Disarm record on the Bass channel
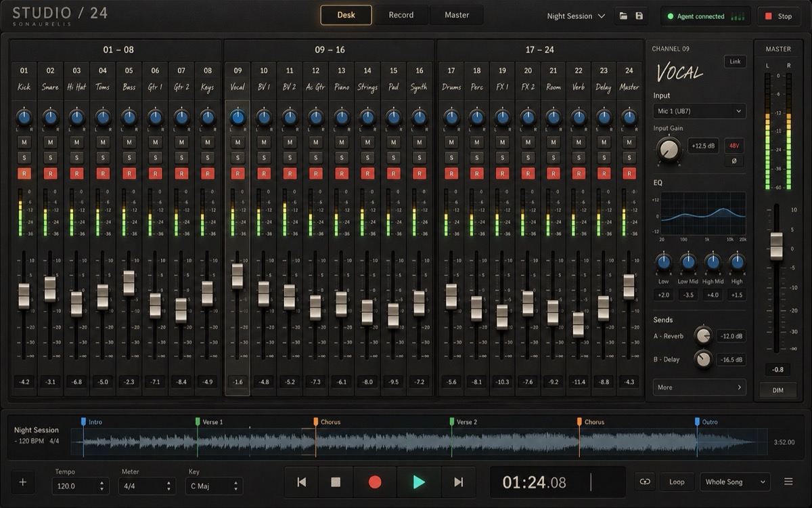This screenshot has height=508, width=812. click(x=129, y=173)
